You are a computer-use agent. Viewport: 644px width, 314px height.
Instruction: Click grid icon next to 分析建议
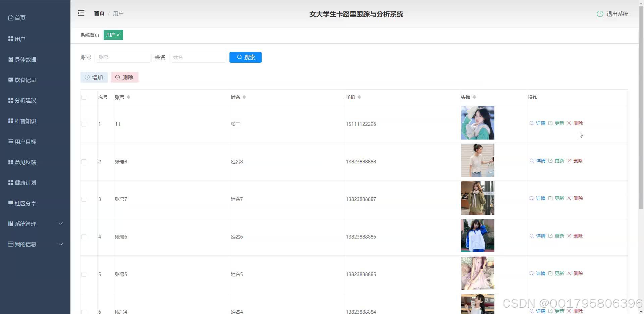tap(11, 100)
